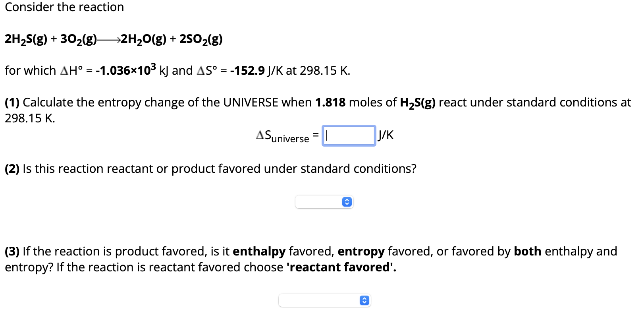The height and width of the screenshot is (325, 644).
Task: Select the empty entropy change text box
Action: pyautogui.click(x=349, y=135)
